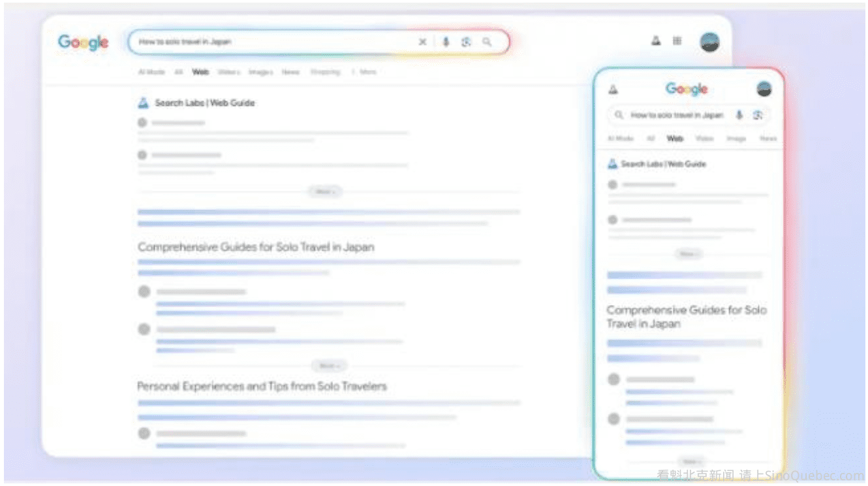Tap the Labs flask icon in the mobile header

pyautogui.click(x=613, y=89)
